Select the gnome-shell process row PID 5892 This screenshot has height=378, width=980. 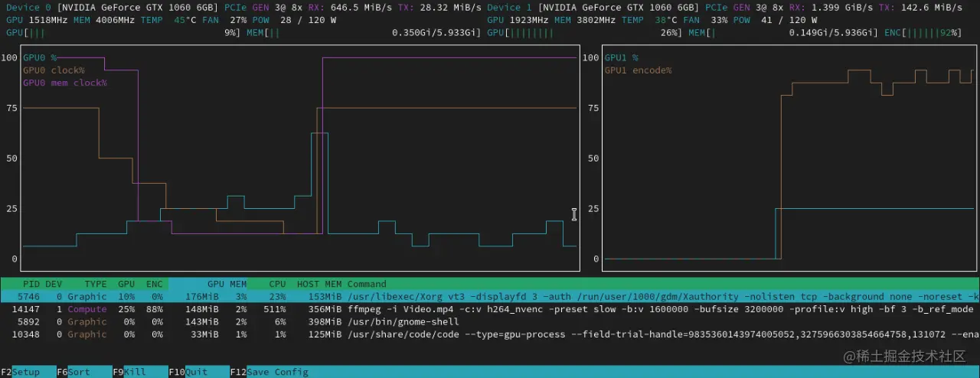[490, 321]
